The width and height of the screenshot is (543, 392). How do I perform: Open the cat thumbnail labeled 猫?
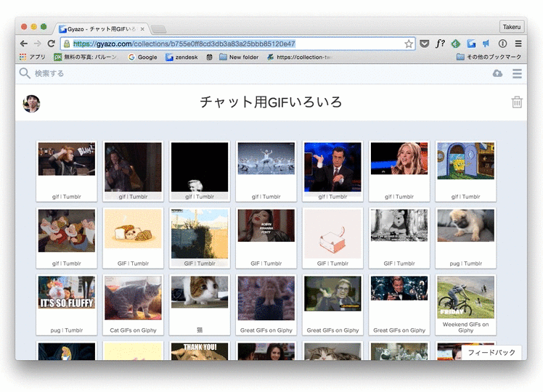(x=200, y=305)
